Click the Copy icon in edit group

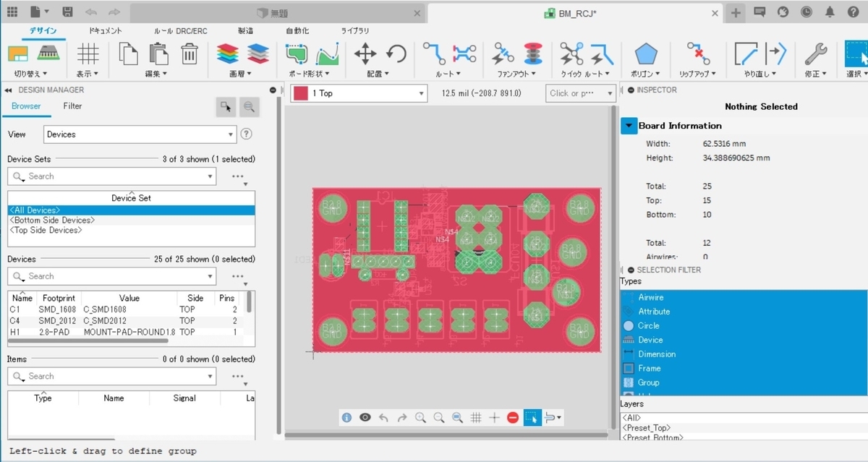point(129,54)
